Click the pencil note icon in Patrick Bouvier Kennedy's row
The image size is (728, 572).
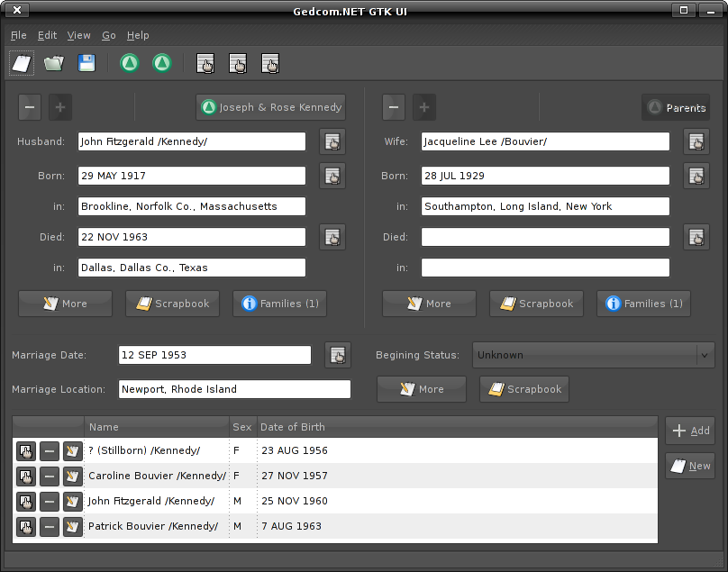pos(72,526)
